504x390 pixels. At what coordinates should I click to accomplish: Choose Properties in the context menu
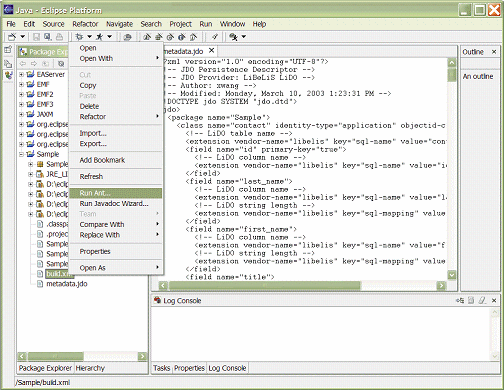[x=95, y=251]
